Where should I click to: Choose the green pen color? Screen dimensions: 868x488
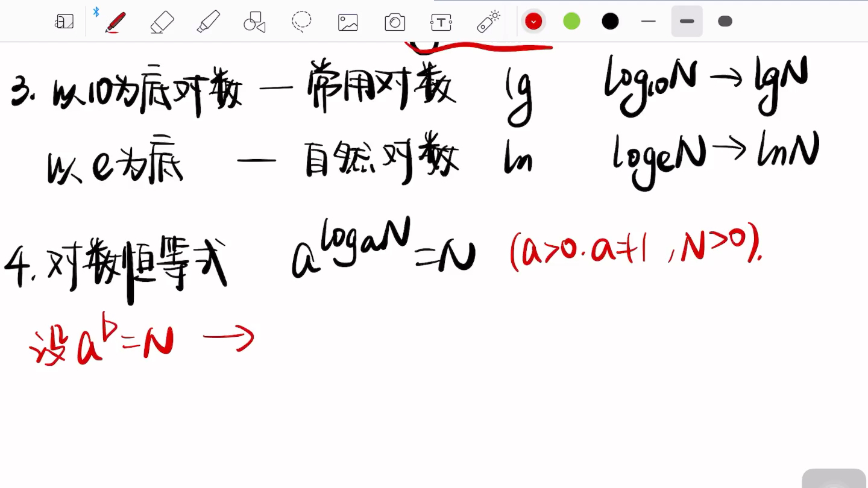pyautogui.click(x=571, y=22)
